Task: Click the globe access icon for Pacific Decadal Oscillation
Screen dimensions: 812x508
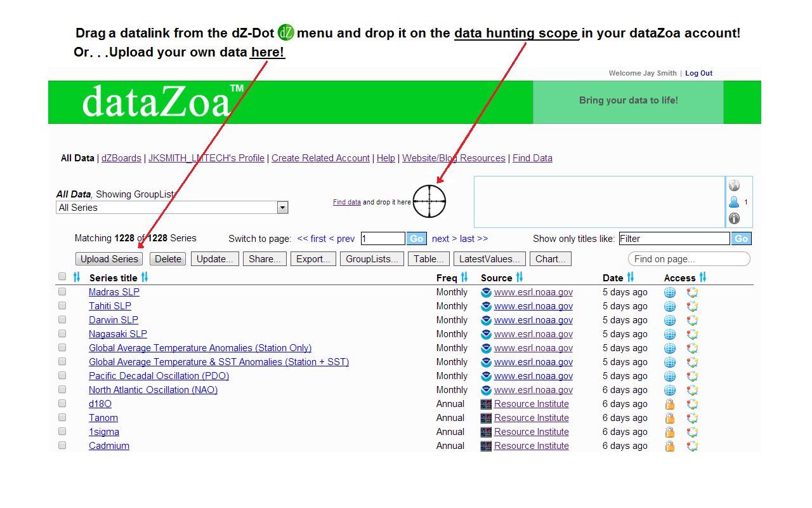Action: click(670, 376)
